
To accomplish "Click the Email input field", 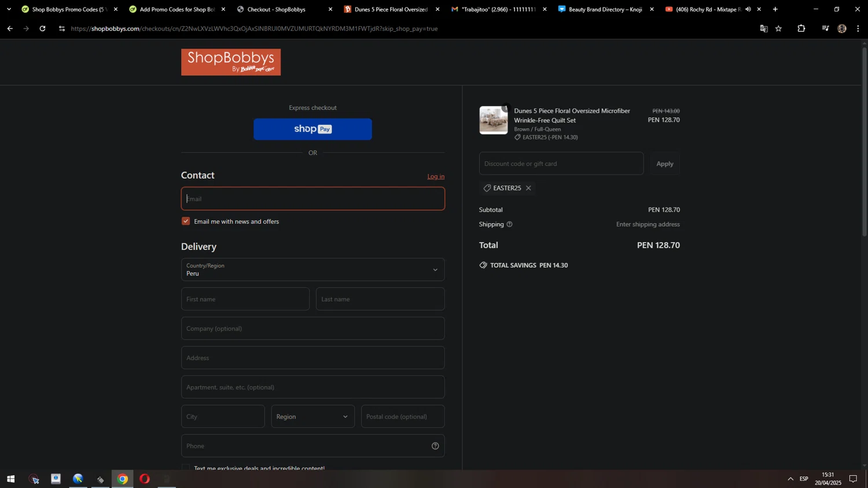I will [x=313, y=198].
